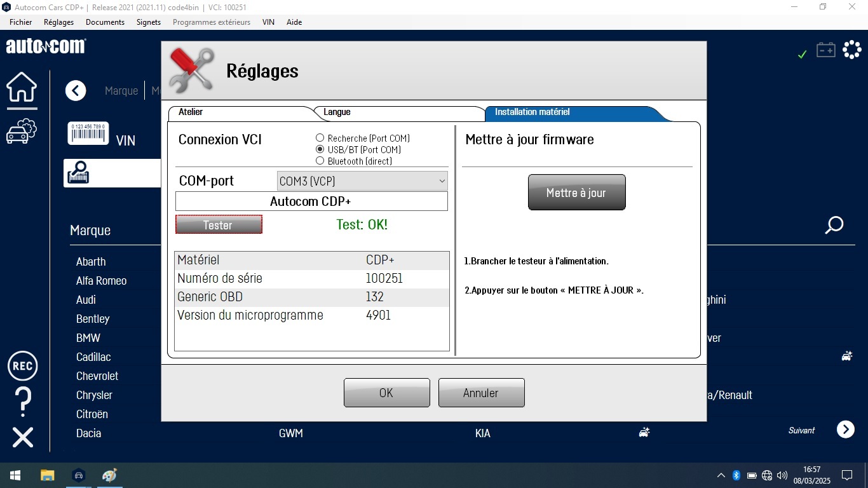Open the VIN barcode icon
Image resolution: width=868 pixels, height=488 pixels.
tap(88, 133)
